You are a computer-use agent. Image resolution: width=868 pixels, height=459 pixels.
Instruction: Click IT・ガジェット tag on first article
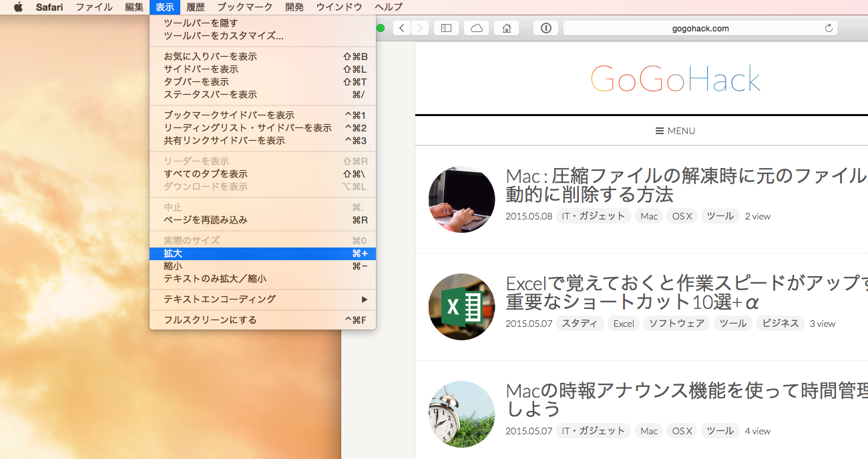click(x=594, y=216)
